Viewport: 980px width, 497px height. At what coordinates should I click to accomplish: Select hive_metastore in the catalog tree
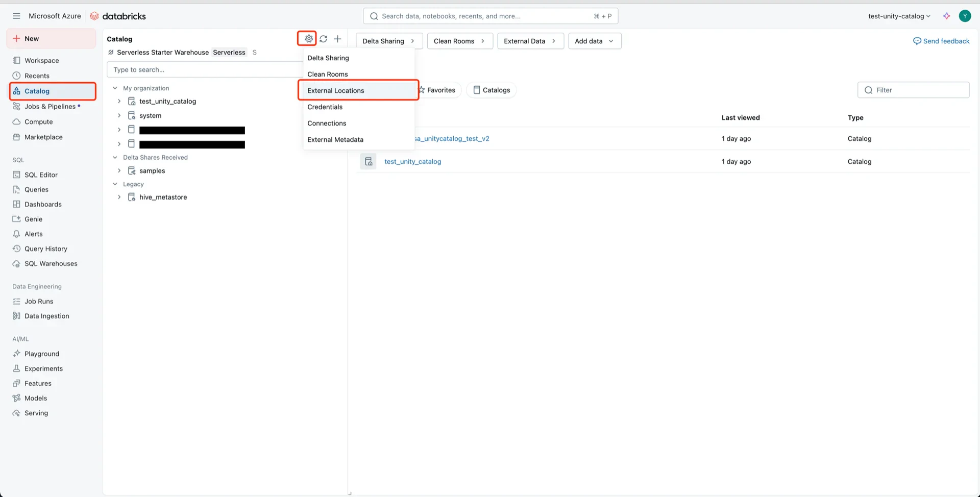click(163, 197)
